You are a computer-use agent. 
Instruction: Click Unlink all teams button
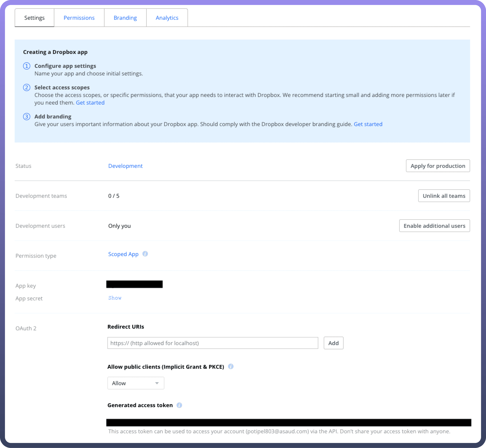(444, 196)
